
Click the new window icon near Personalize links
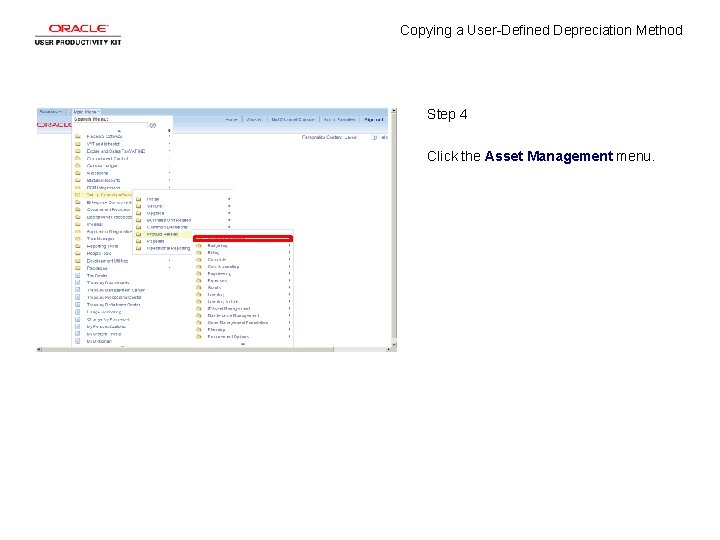click(x=375, y=137)
